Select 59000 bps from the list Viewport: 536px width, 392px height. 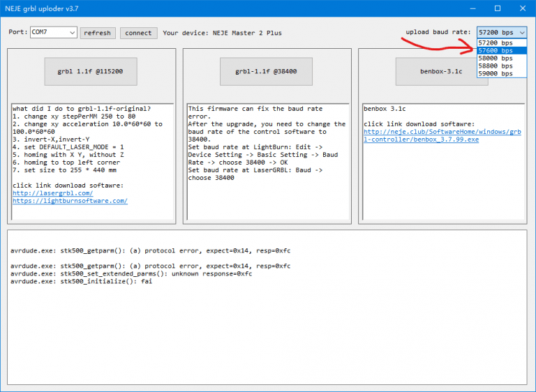point(502,73)
